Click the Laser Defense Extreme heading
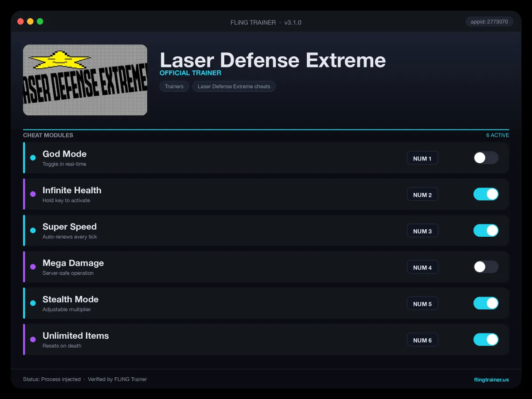This screenshot has width=532, height=399. click(273, 60)
